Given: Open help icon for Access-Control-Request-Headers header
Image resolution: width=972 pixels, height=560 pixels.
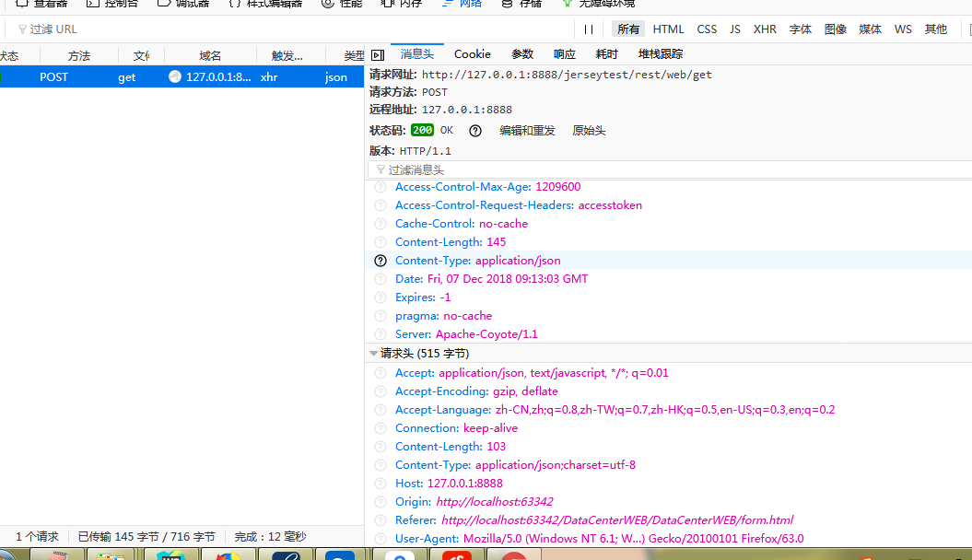Looking at the screenshot, I should [381, 205].
